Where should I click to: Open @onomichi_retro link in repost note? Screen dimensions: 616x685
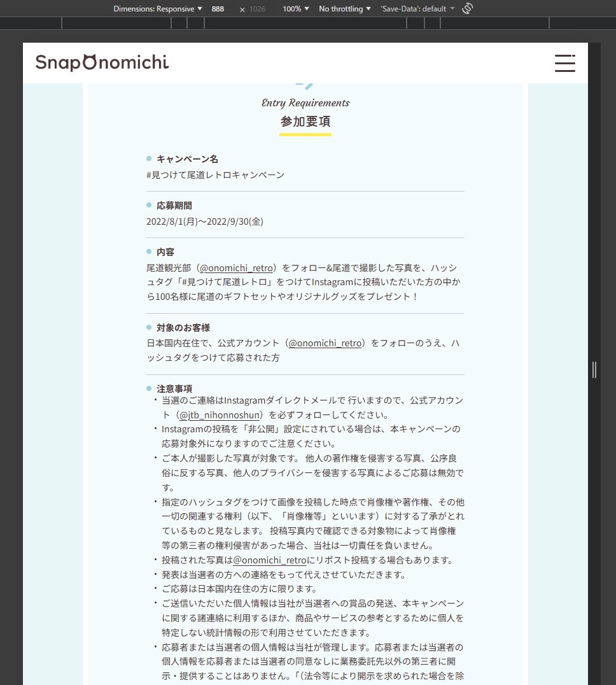270,560
